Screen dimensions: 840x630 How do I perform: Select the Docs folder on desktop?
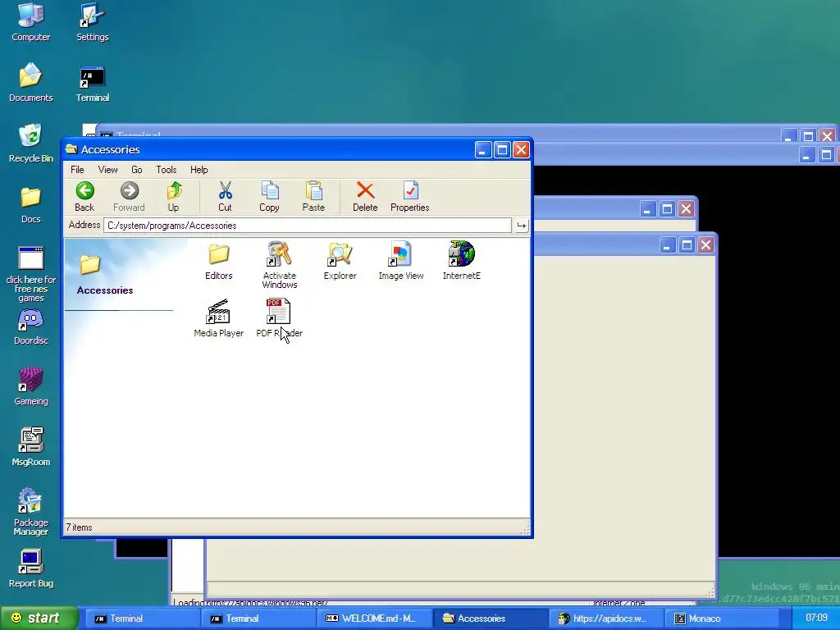pyautogui.click(x=31, y=204)
